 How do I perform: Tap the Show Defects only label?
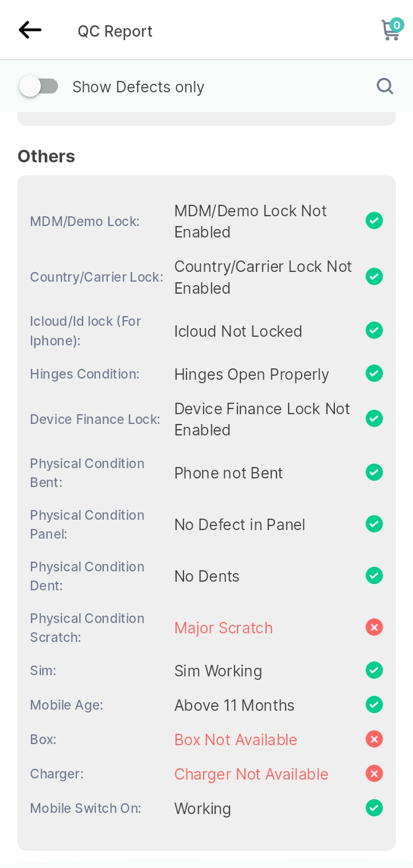[138, 87]
